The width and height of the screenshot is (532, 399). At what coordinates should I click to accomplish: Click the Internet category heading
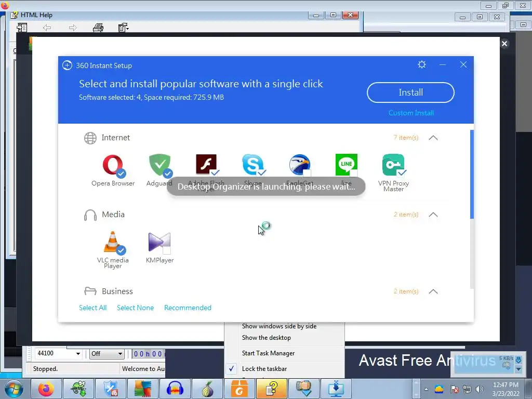pyautogui.click(x=115, y=137)
